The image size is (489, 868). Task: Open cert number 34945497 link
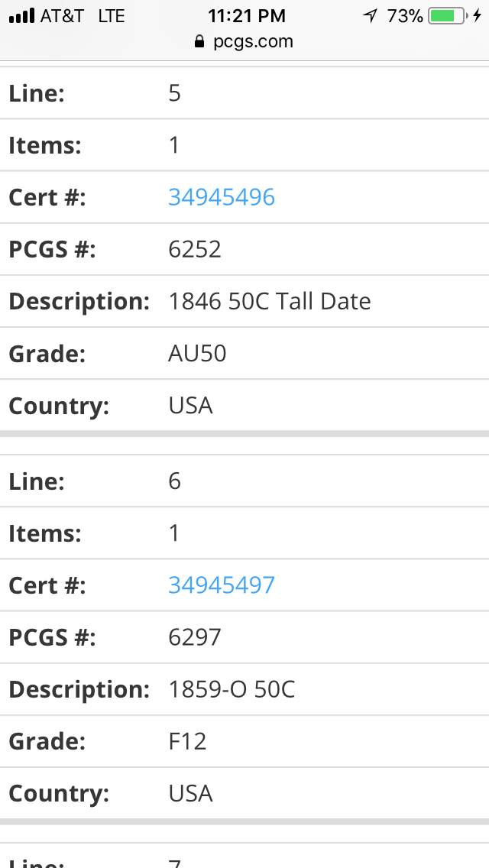(222, 585)
